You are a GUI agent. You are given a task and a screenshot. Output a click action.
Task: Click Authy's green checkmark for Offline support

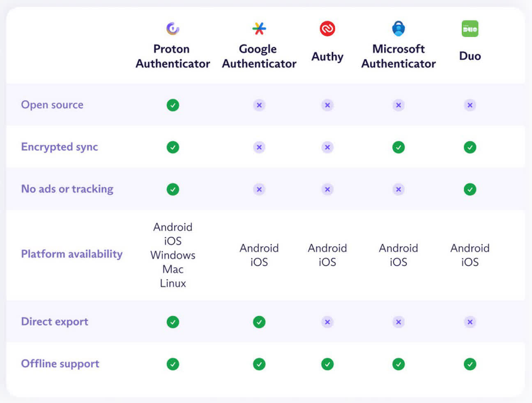click(327, 364)
